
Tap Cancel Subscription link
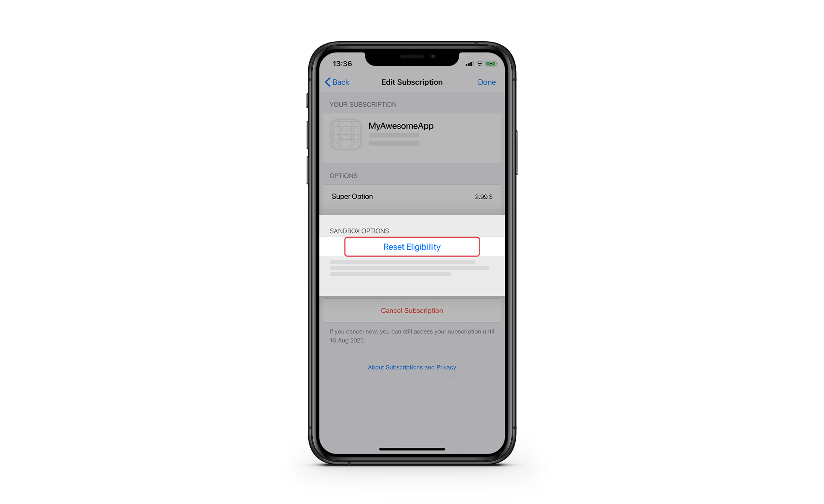412,310
